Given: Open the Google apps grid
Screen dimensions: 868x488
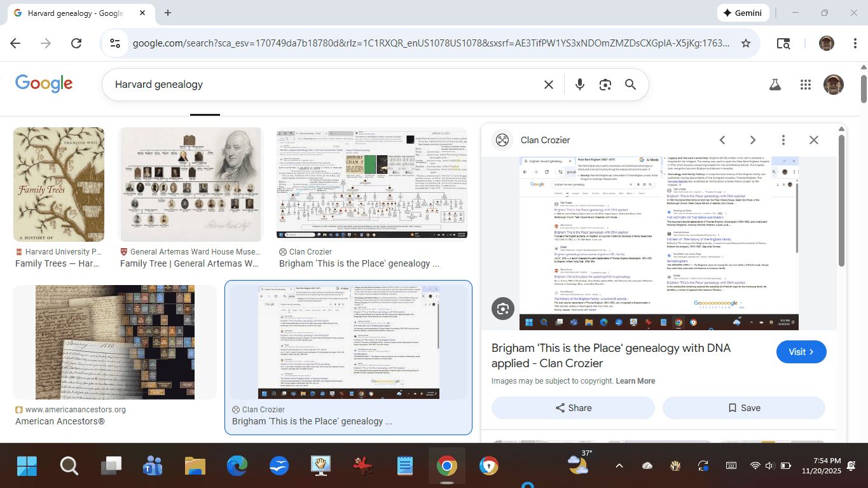Looking at the screenshot, I should pos(805,85).
